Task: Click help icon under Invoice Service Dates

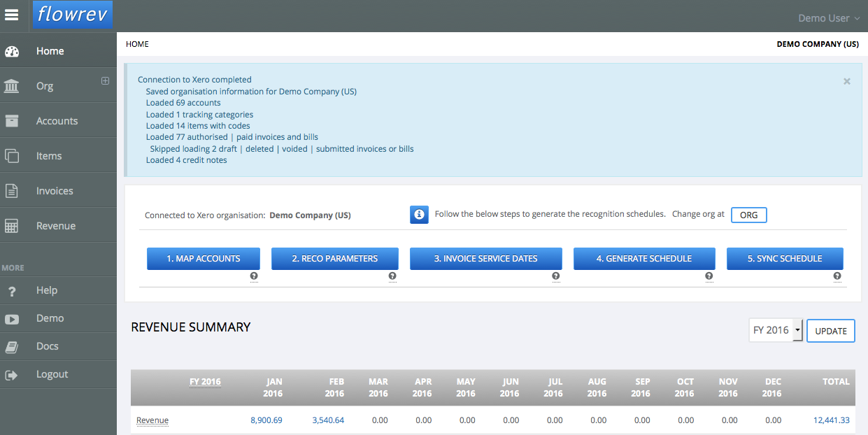Action: 555,276
